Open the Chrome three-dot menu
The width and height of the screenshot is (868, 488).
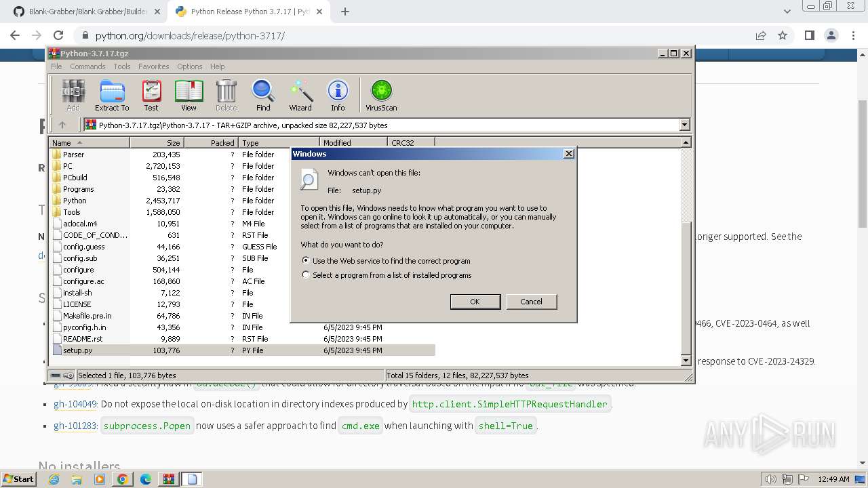[x=853, y=35]
